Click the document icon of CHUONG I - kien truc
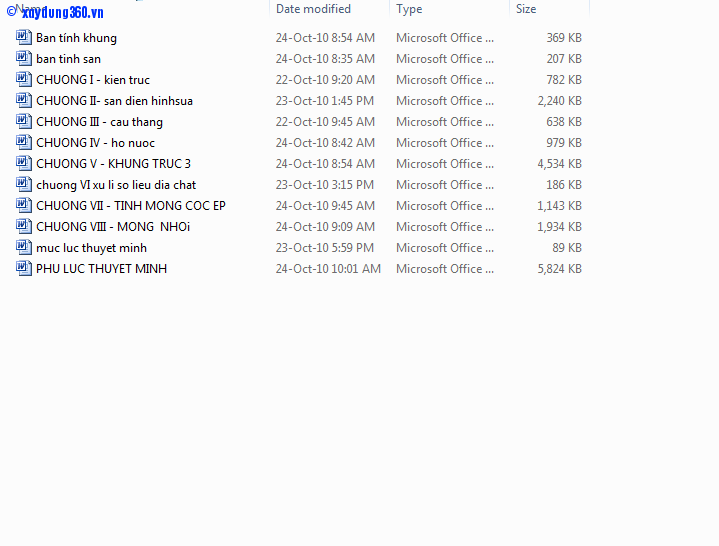The width and height of the screenshot is (719, 546). pyautogui.click(x=24, y=80)
